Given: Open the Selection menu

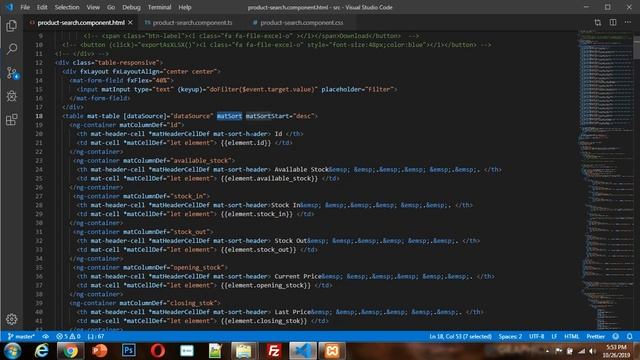Looking at the screenshot, I should tap(67, 7).
